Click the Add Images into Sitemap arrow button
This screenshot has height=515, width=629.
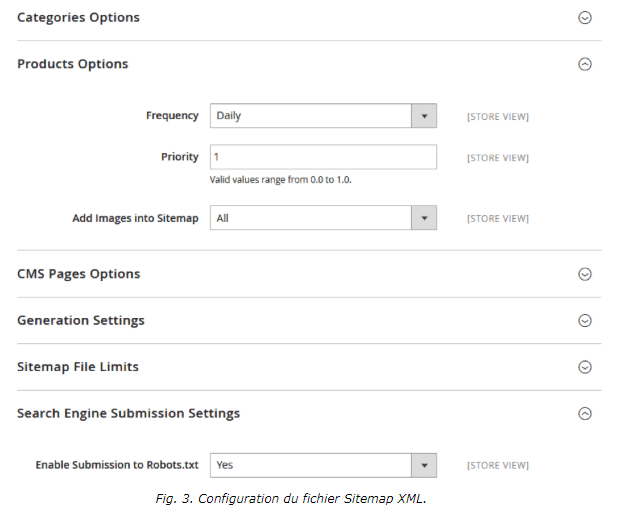(424, 218)
